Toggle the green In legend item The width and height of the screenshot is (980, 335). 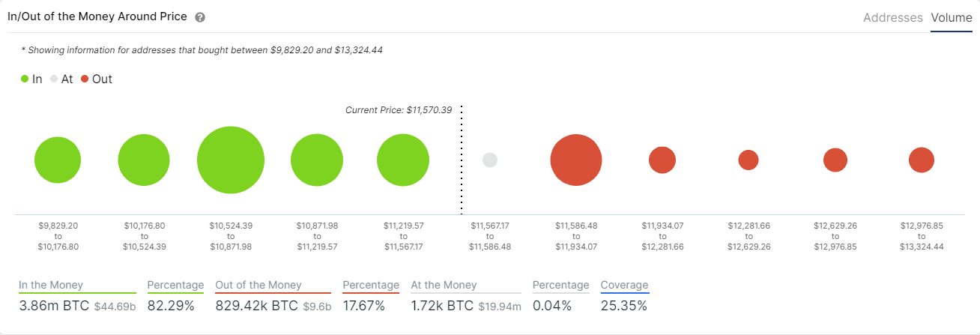pos(31,79)
